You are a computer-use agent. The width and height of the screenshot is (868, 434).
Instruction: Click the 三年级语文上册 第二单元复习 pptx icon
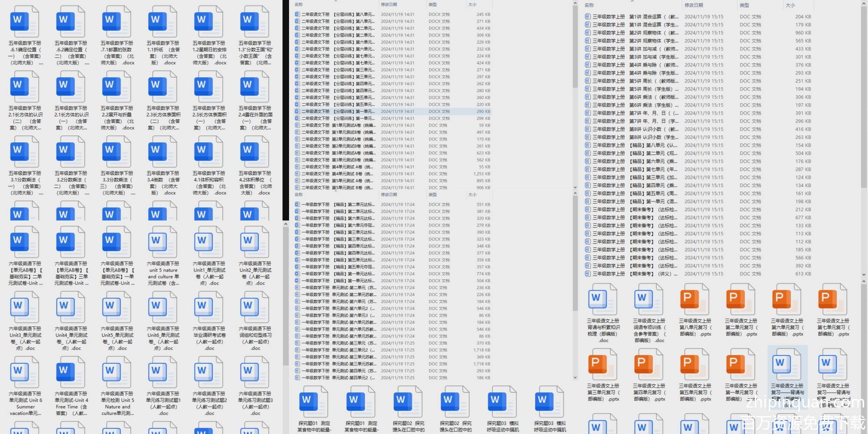pyautogui.click(x=741, y=299)
